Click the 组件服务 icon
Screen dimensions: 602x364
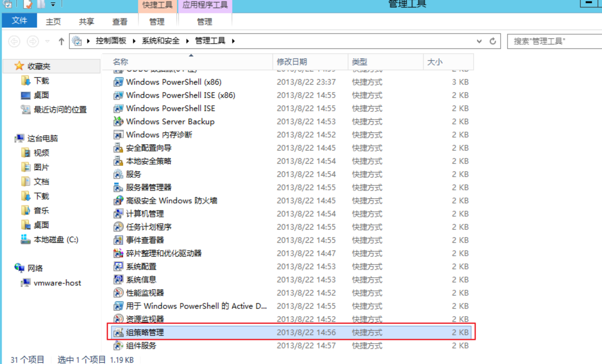(118, 346)
